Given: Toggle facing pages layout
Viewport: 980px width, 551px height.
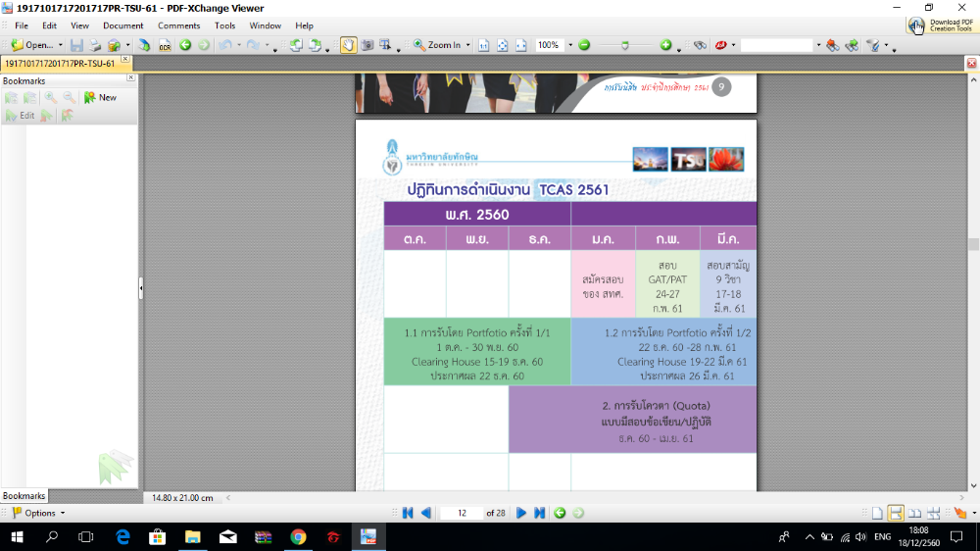Looking at the screenshot, I should pos(914,513).
